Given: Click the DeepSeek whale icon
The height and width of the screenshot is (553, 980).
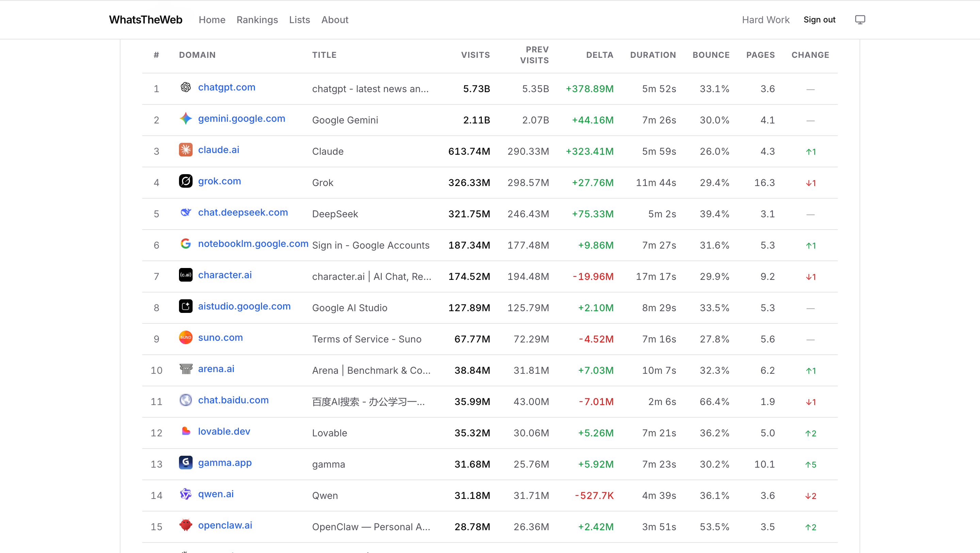Looking at the screenshot, I should (x=186, y=212).
